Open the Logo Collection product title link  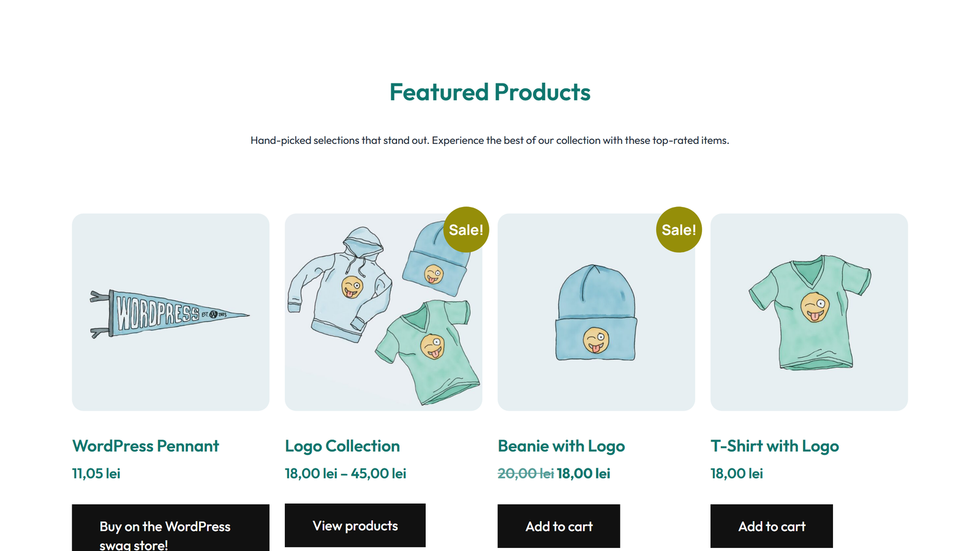coord(342,446)
